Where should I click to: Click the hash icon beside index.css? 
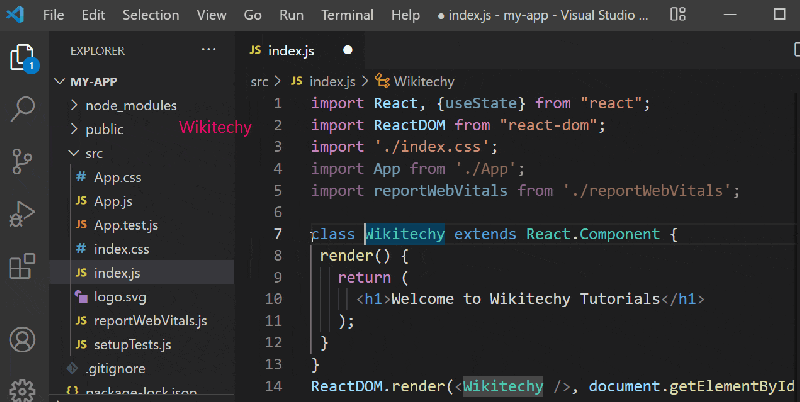(81, 249)
